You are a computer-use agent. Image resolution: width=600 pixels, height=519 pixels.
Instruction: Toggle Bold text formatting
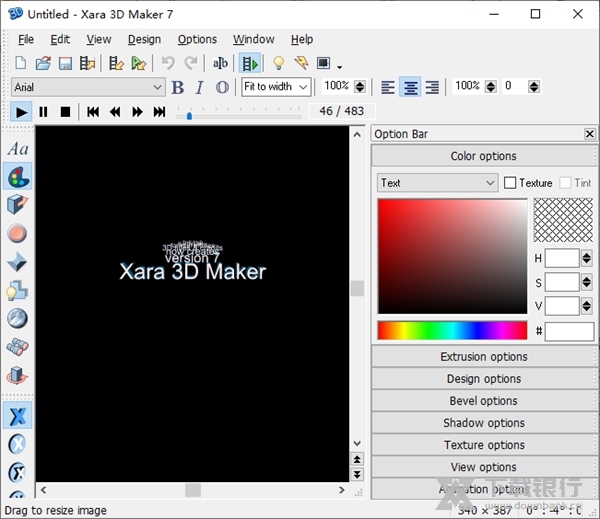pyautogui.click(x=178, y=87)
